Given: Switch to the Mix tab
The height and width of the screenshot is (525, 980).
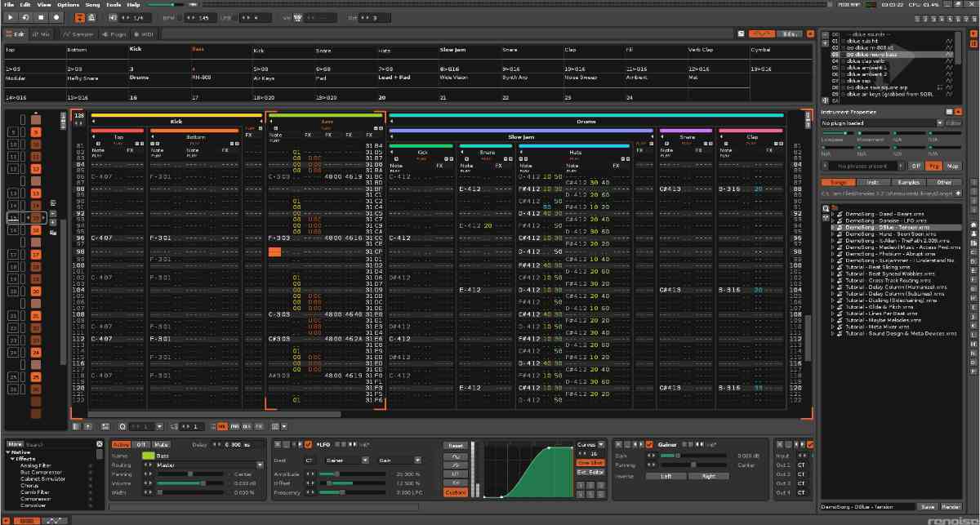Looking at the screenshot, I should click(41, 34).
